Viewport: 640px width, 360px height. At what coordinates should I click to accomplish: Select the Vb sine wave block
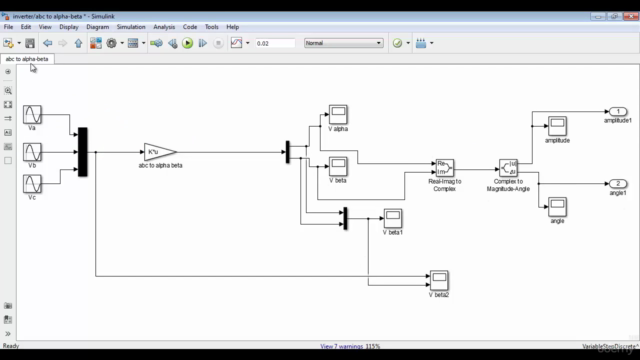click(x=32, y=152)
